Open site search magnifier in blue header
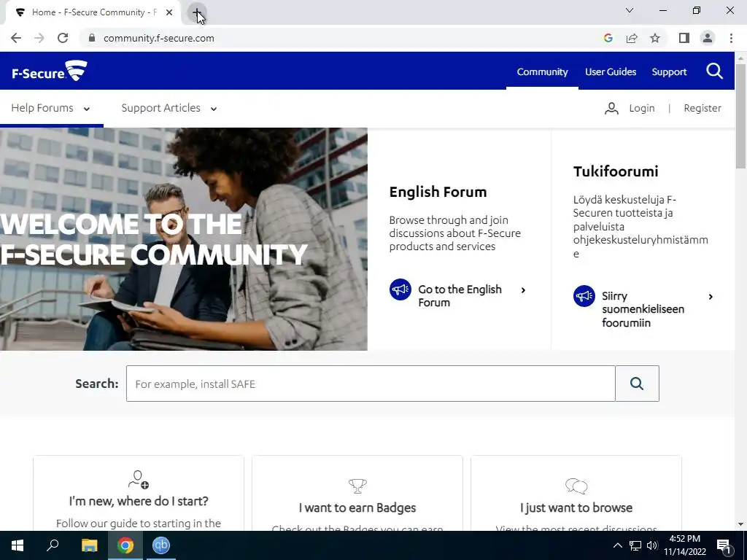This screenshot has height=560, width=747. 714,71
